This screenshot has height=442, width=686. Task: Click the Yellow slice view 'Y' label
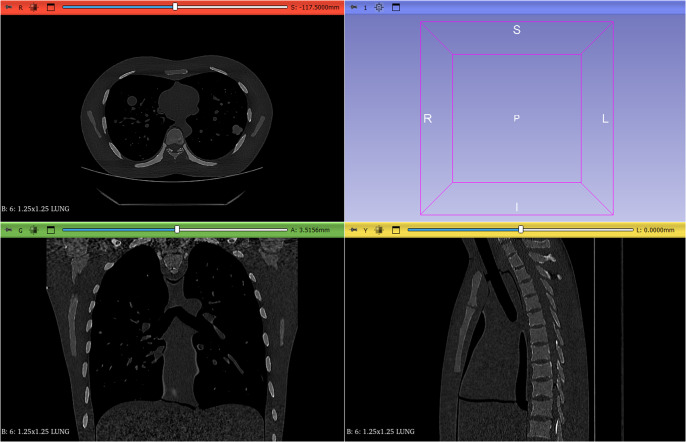click(365, 230)
